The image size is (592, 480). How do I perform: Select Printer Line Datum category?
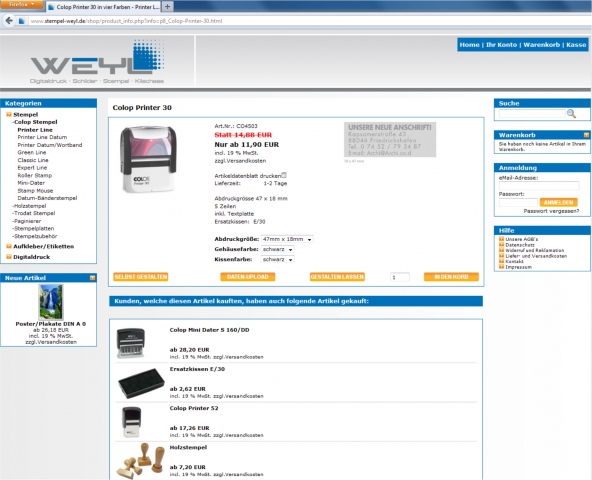42,137
